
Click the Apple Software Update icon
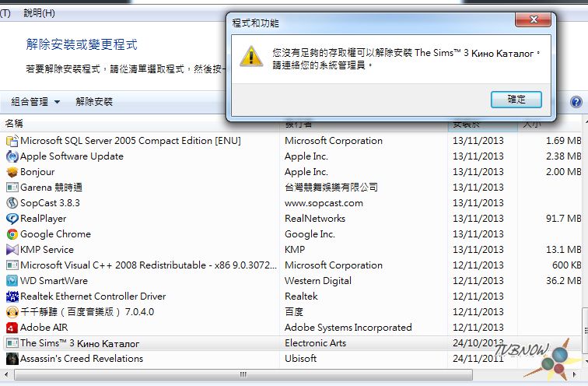(x=12, y=156)
